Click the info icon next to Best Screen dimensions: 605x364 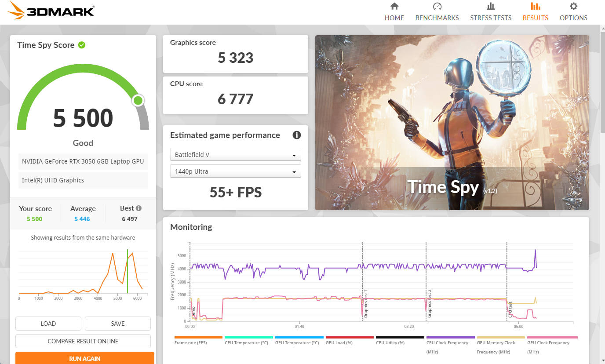(139, 208)
